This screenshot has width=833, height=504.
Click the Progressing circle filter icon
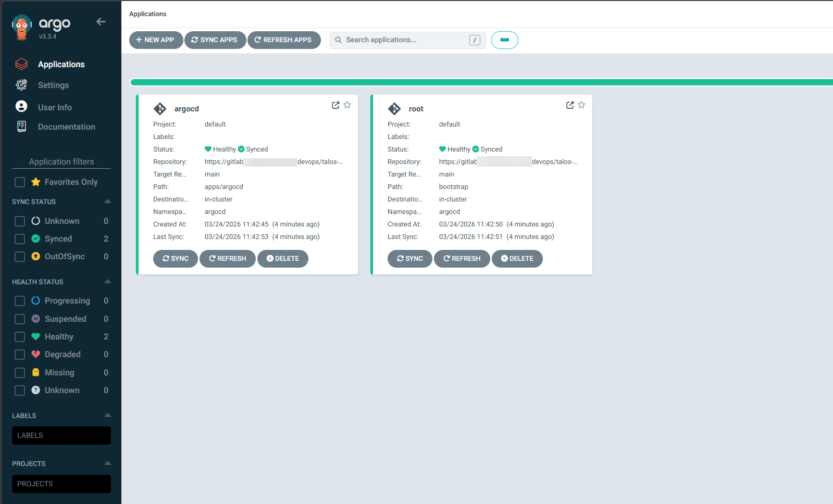point(35,300)
